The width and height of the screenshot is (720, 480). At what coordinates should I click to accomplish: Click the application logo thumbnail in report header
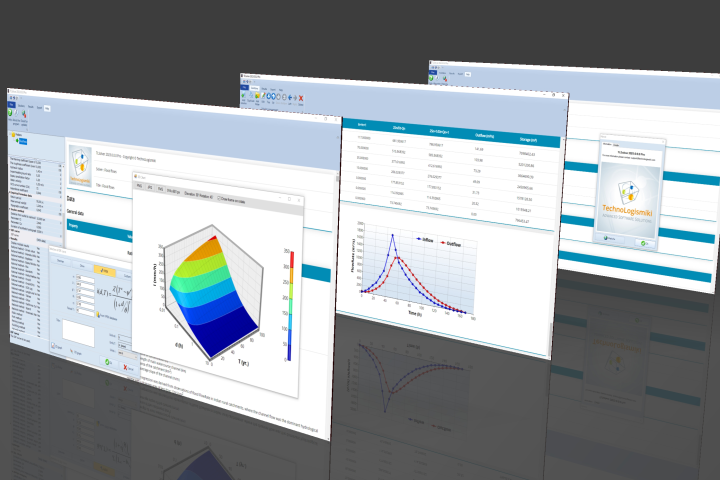[x=79, y=160]
